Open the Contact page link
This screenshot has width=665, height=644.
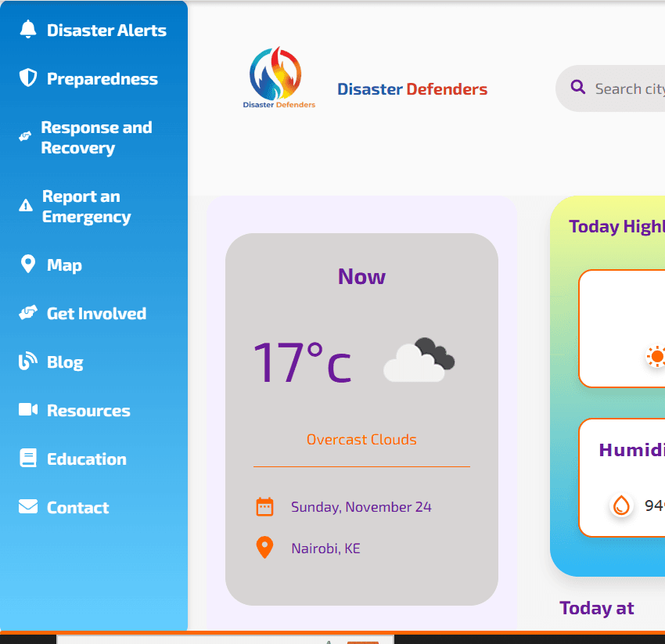[77, 508]
